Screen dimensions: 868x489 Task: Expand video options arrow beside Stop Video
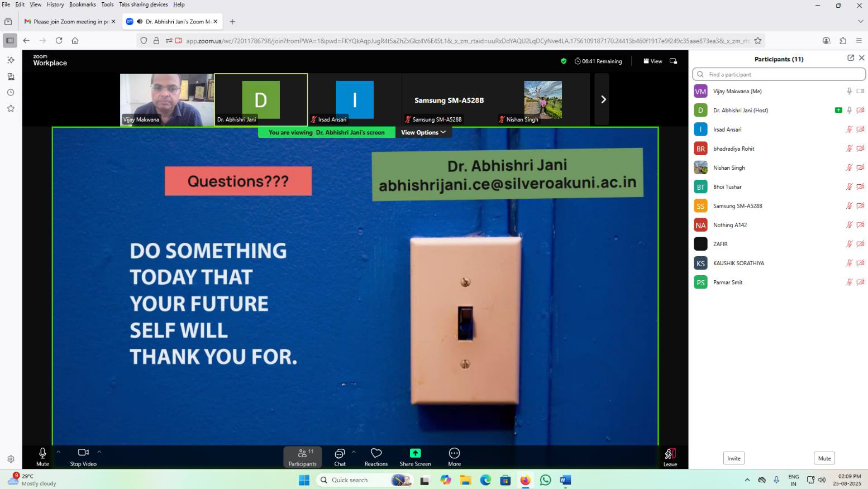[x=99, y=452]
